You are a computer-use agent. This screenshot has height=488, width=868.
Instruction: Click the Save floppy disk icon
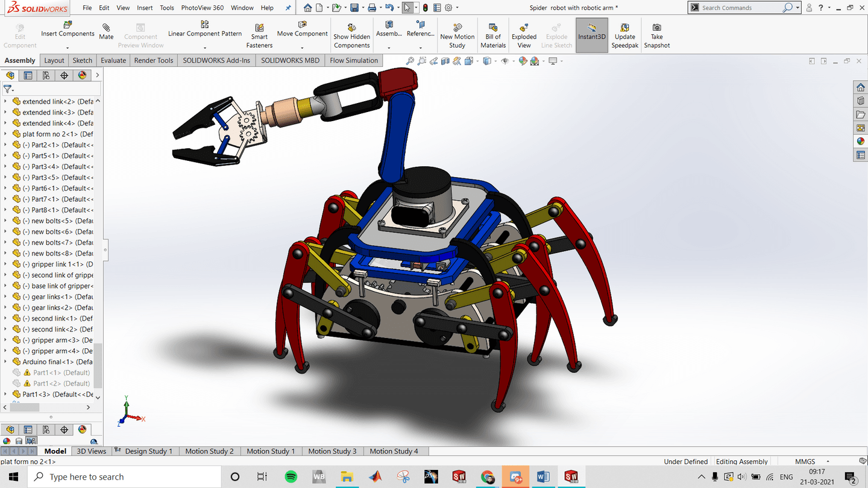354,8
